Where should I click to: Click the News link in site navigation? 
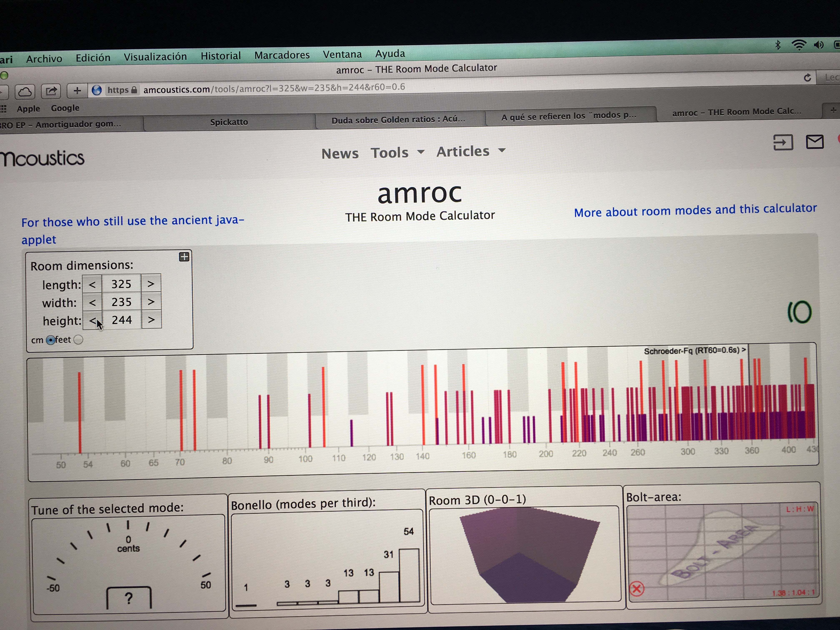click(x=340, y=153)
